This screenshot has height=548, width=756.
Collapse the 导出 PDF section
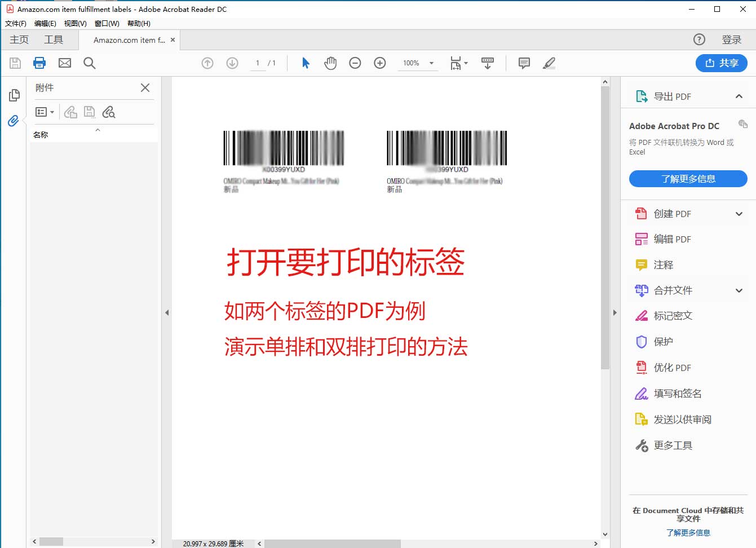tap(739, 96)
